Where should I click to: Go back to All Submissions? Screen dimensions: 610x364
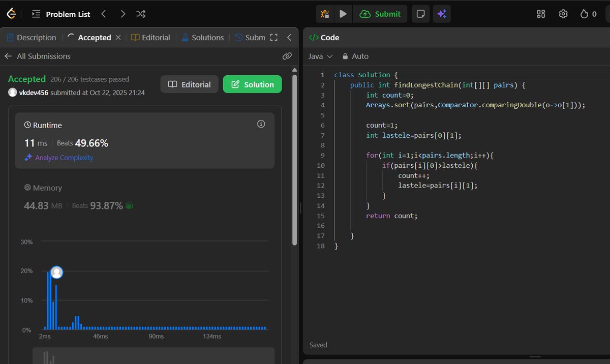[x=38, y=56]
